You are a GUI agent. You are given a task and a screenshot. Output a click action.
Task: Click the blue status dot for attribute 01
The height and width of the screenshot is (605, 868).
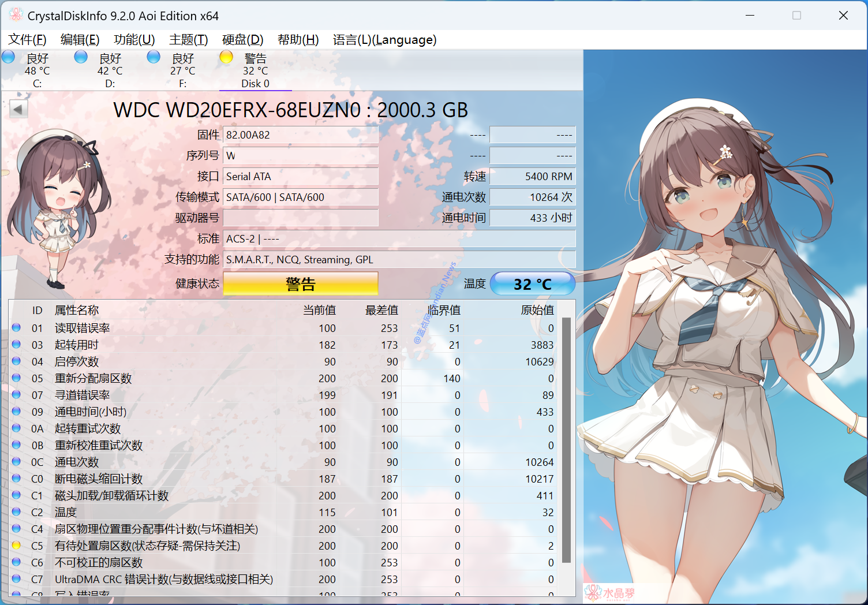tap(16, 328)
